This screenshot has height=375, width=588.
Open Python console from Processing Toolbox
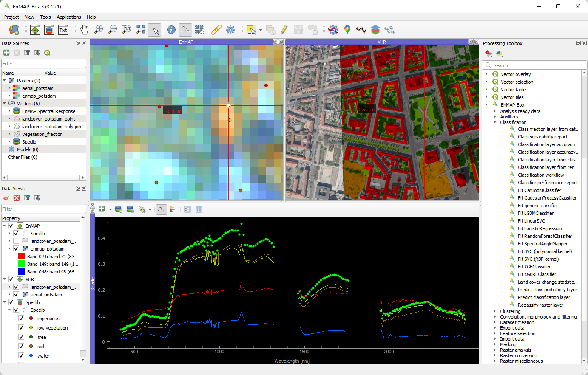click(x=500, y=54)
